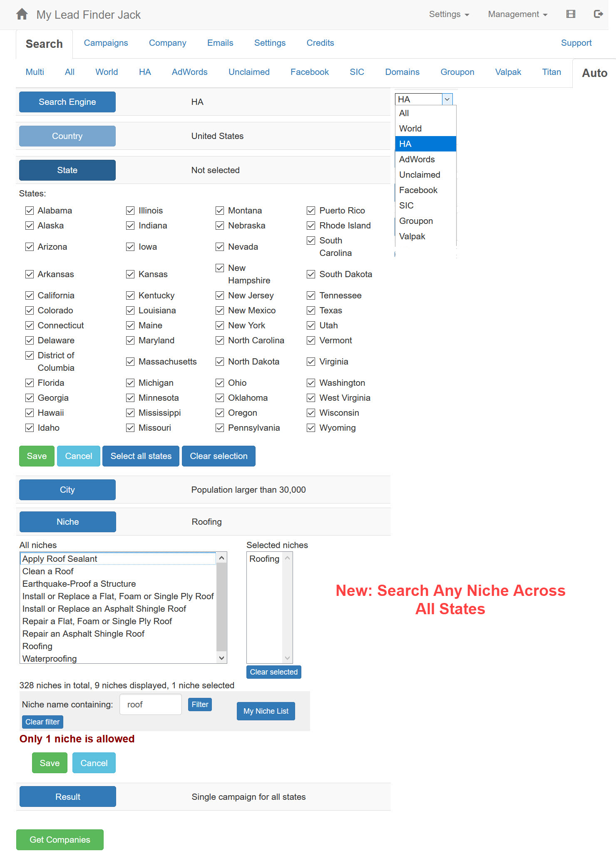Screen dimensions: 616x851
Task: Click the niche name filter text field
Action: coord(151,705)
